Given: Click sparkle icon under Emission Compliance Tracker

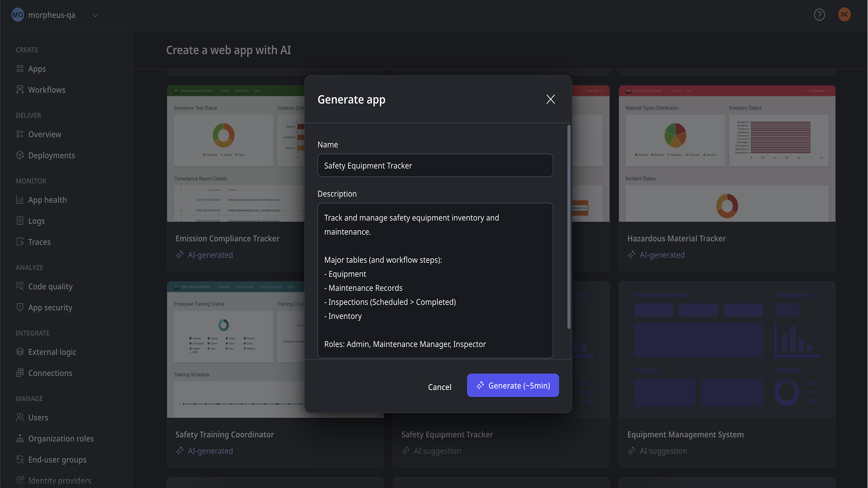Looking at the screenshot, I should 180,255.
